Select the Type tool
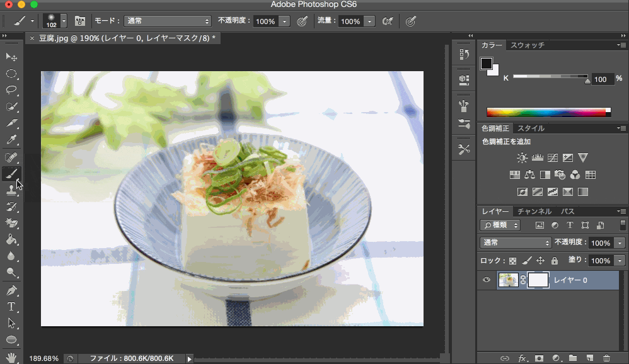This screenshot has height=364, width=629. pos(11,307)
